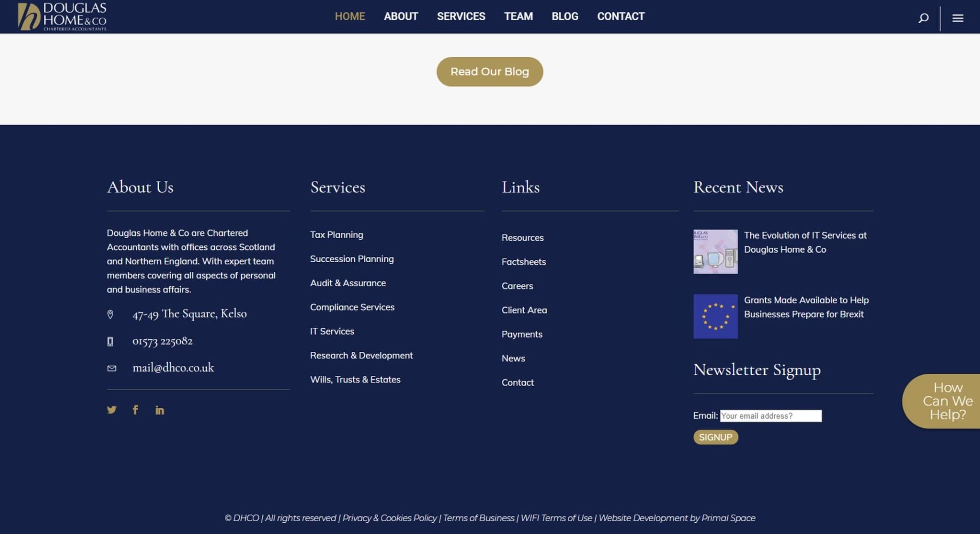The height and width of the screenshot is (534, 980).
Task: Focus the newsletter email address field
Action: point(771,416)
